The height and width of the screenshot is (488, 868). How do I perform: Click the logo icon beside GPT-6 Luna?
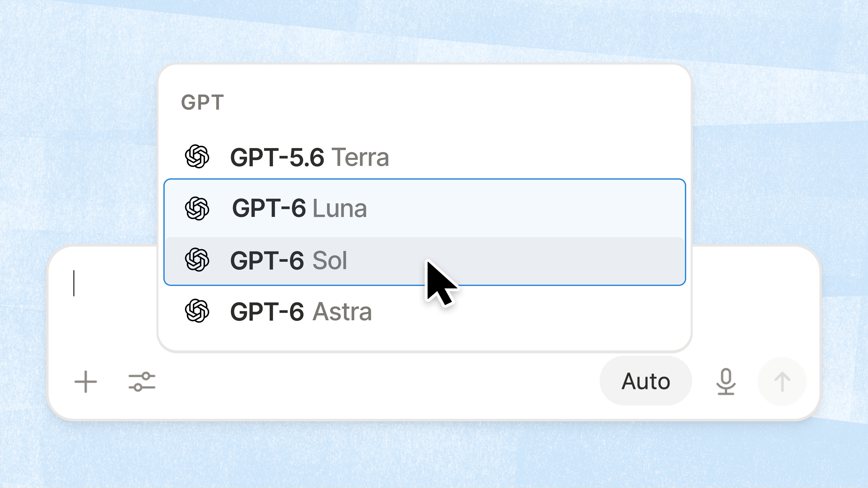(x=197, y=208)
